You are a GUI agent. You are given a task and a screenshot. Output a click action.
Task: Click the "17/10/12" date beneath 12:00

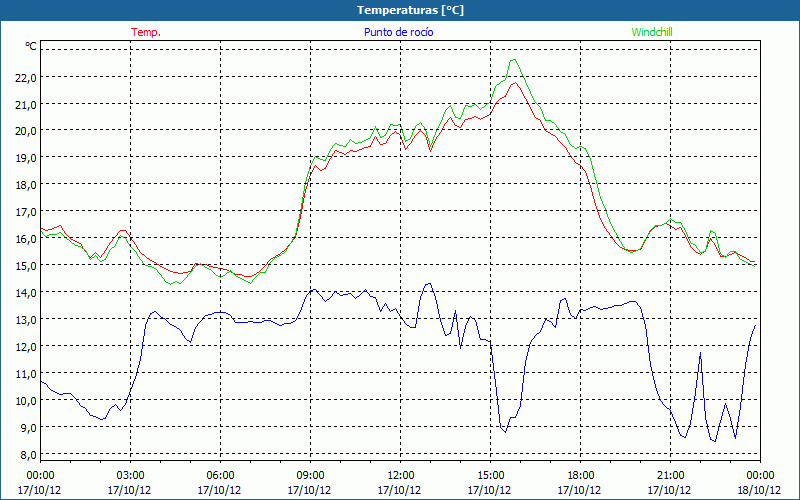399,490
